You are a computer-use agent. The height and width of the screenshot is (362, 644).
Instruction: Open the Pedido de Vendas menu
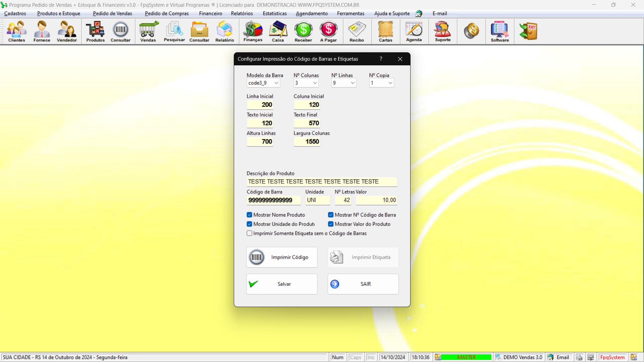coord(112,13)
